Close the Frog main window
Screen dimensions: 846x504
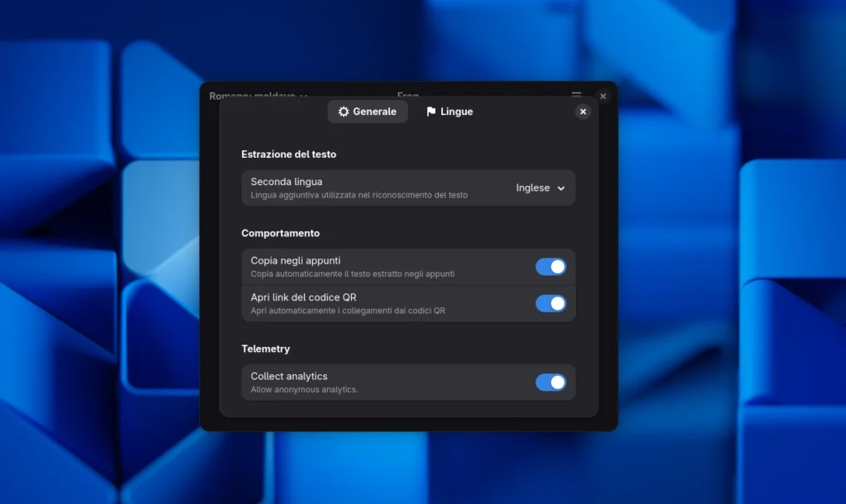pyautogui.click(x=603, y=96)
